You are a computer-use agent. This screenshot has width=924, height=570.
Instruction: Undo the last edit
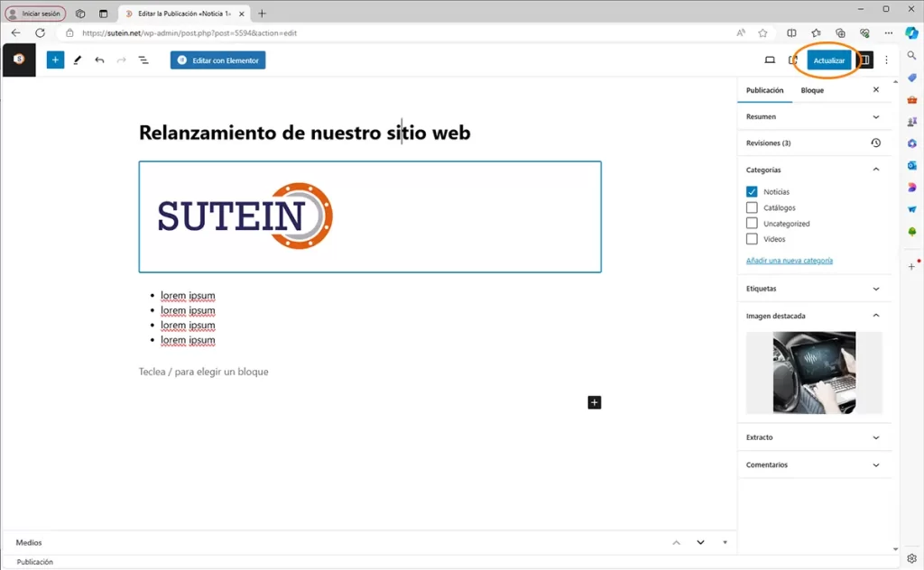coord(99,60)
